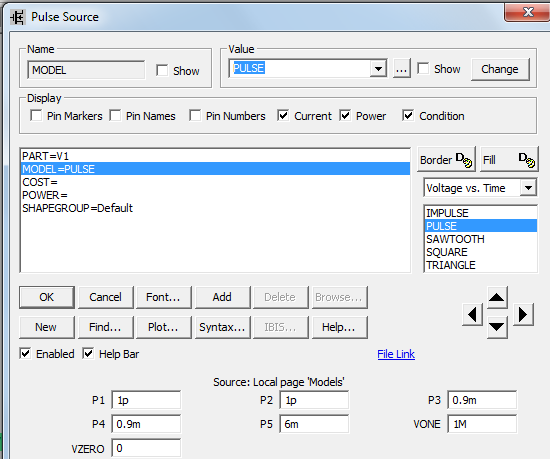Open the Font... dialog
This screenshot has height=459, width=550.
click(163, 297)
